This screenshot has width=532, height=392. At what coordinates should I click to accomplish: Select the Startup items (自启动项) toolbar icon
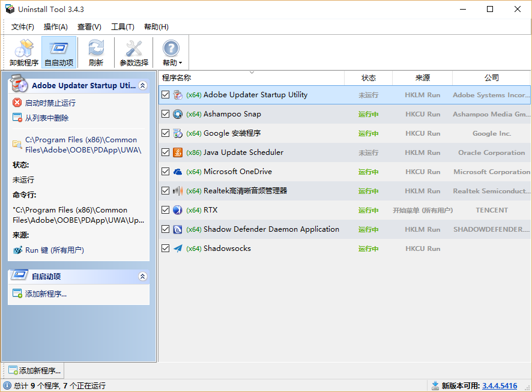[59, 49]
